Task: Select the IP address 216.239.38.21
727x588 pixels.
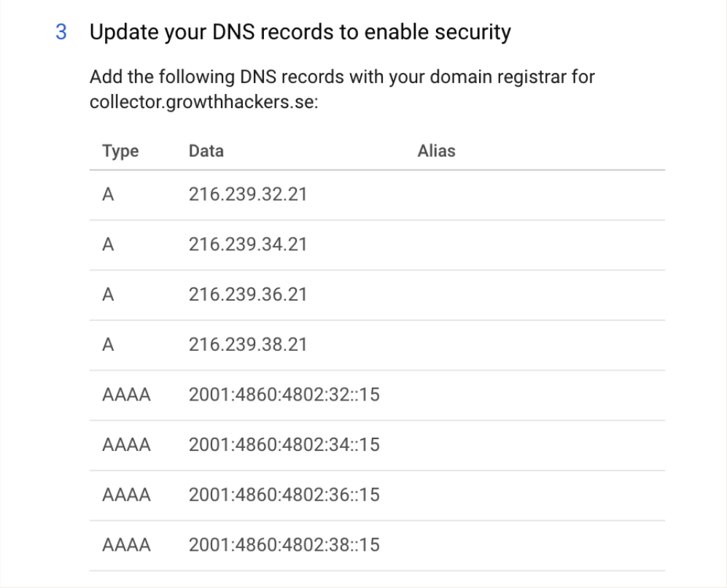Action: tap(247, 344)
